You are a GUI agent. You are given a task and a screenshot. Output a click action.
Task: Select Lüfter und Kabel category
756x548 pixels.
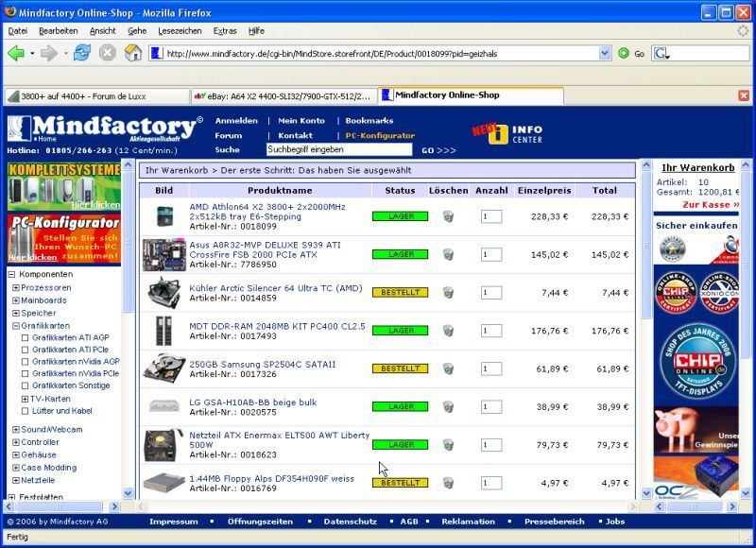pyautogui.click(x=61, y=411)
